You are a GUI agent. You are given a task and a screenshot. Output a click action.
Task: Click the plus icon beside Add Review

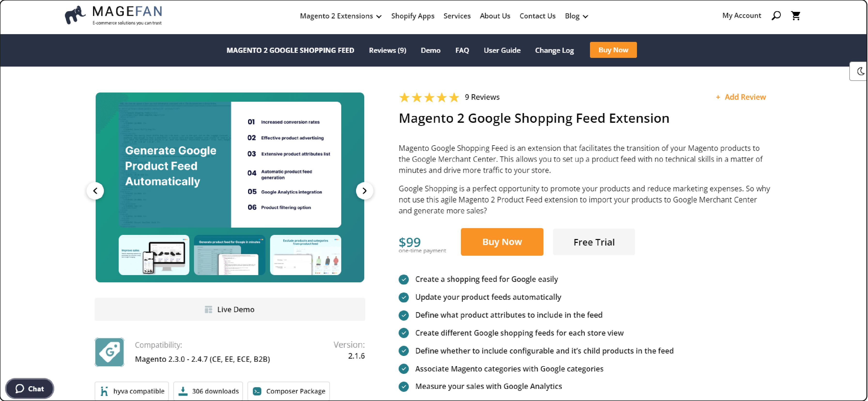(718, 97)
